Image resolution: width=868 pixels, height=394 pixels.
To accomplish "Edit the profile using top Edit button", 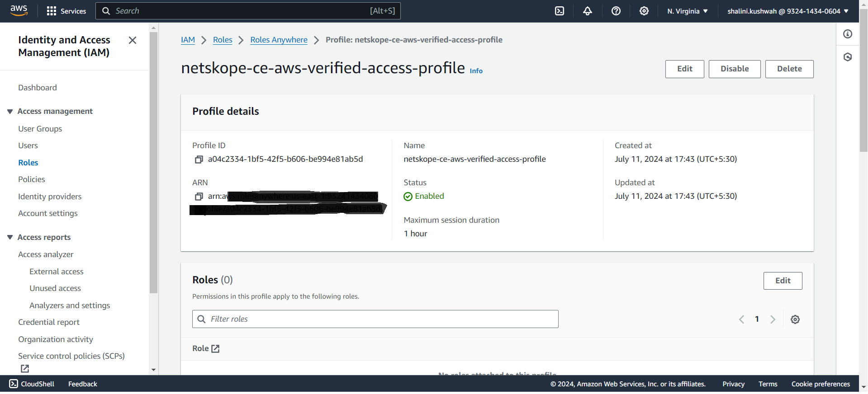I will [x=684, y=69].
